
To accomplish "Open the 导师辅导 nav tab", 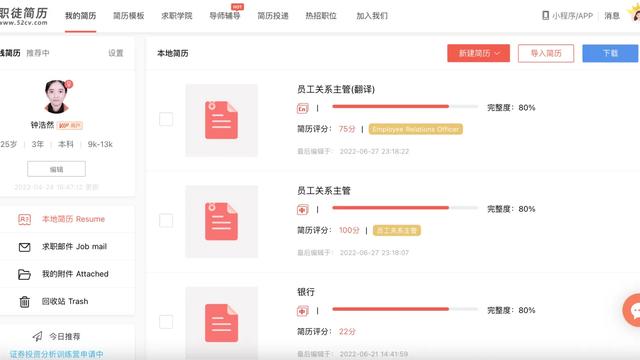I will [225, 16].
